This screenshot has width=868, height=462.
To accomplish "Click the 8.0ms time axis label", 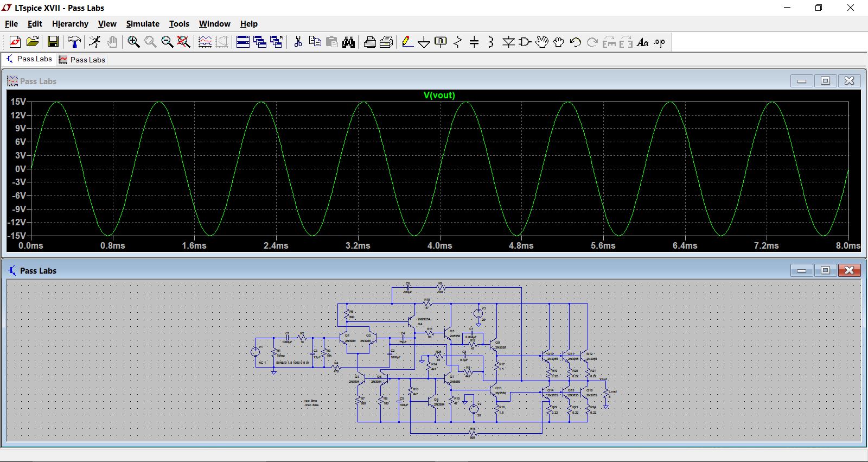I will click(848, 245).
